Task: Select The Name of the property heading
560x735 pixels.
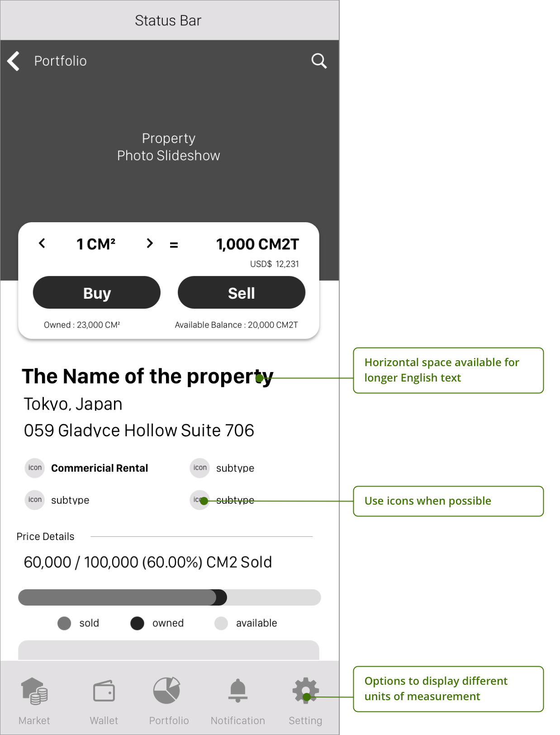Action: pyautogui.click(x=148, y=377)
